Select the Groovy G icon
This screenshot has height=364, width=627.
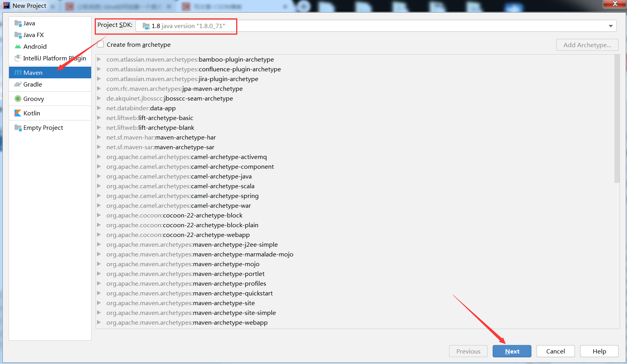click(x=18, y=99)
